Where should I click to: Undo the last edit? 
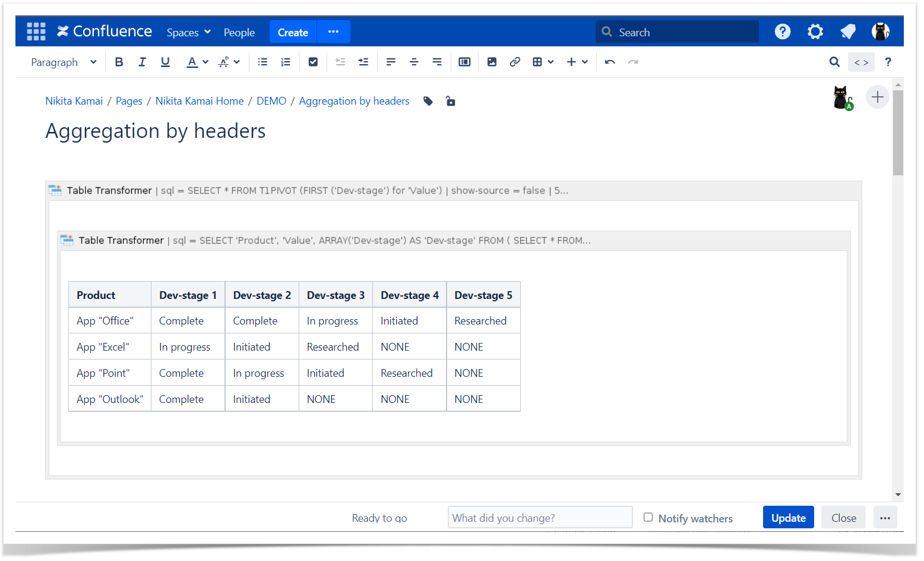[x=610, y=62]
